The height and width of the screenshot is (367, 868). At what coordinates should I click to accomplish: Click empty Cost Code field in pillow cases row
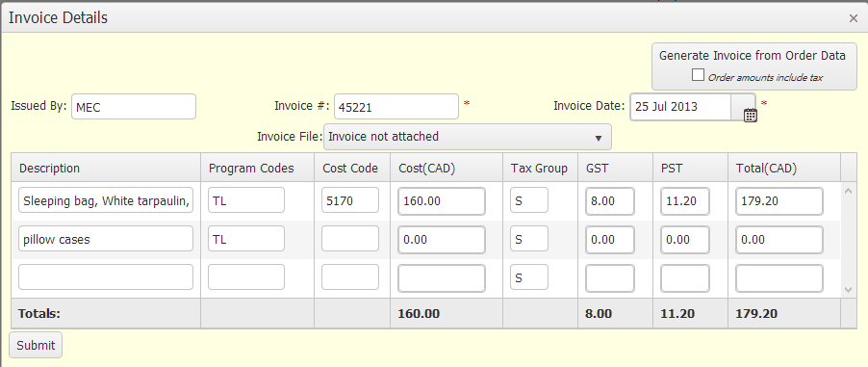(x=350, y=239)
